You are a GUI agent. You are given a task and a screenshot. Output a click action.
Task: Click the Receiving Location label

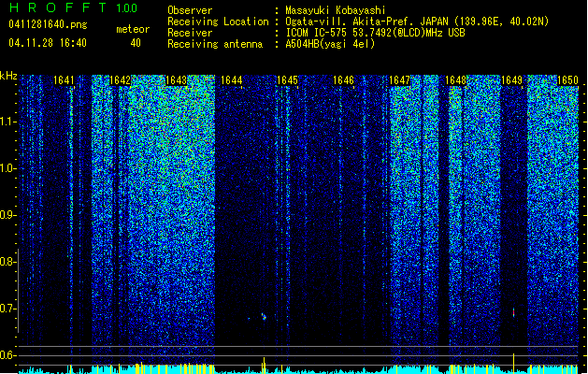point(218,22)
